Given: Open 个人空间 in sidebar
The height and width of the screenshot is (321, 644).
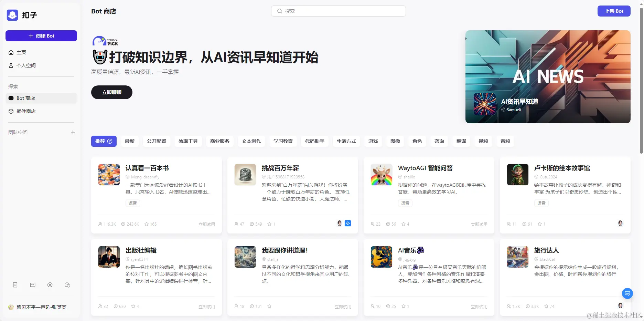Looking at the screenshot, I should [41, 65].
